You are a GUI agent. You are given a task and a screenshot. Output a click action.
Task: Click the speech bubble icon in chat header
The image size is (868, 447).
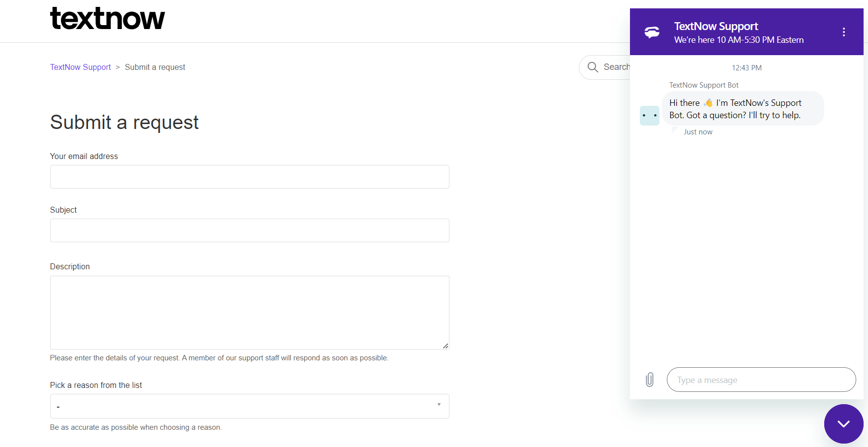[652, 32]
